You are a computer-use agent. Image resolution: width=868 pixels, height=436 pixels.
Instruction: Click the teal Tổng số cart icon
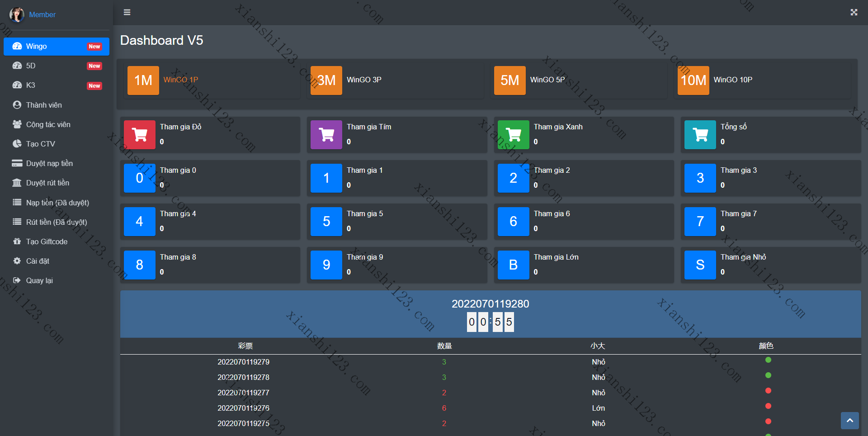[x=700, y=135]
